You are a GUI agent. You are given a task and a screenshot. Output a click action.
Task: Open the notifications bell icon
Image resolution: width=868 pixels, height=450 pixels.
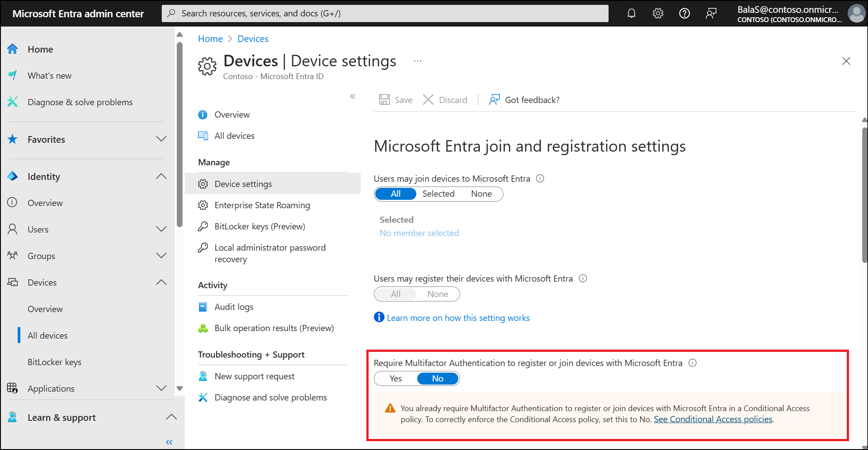pos(632,13)
